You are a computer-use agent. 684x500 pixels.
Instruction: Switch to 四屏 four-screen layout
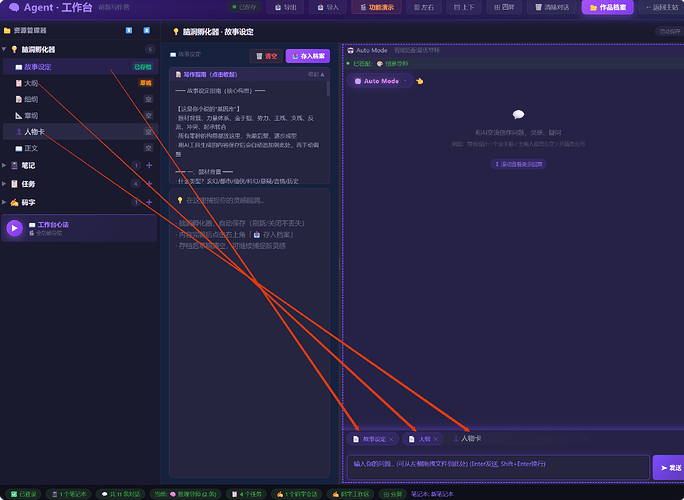pos(504,7)
